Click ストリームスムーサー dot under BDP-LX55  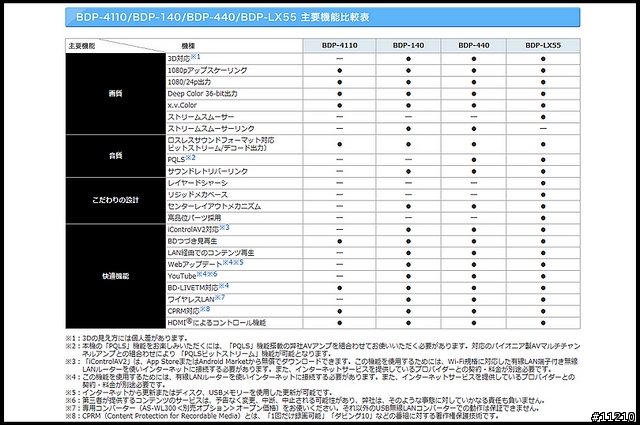[x=543, y=117]
